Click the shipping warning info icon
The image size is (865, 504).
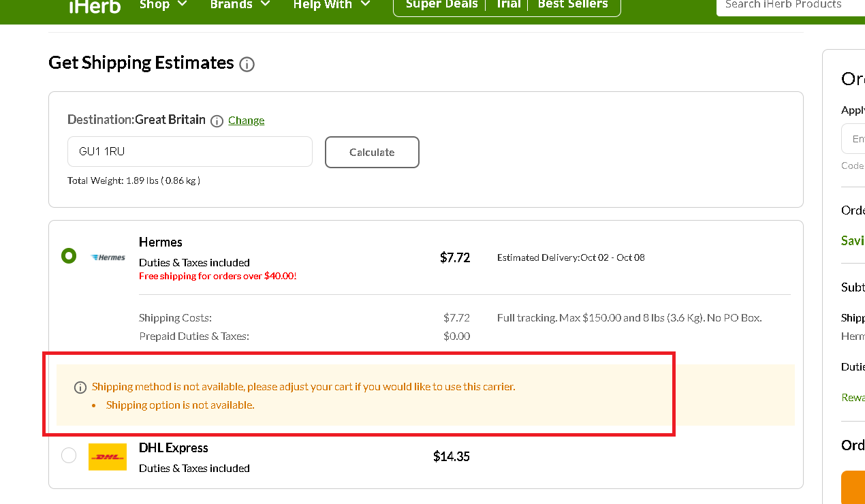tap(80, 388)
